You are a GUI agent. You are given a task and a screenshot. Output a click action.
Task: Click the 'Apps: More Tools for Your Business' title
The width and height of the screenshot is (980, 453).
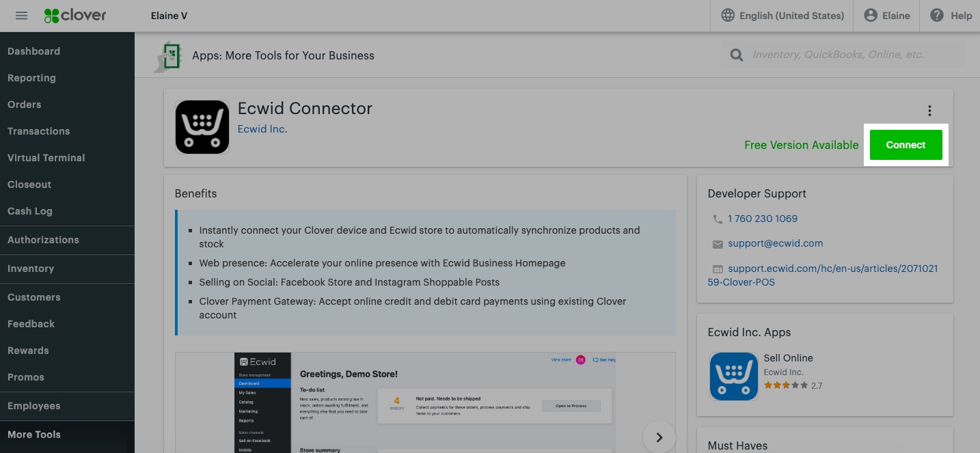click(x=283, y=55)
